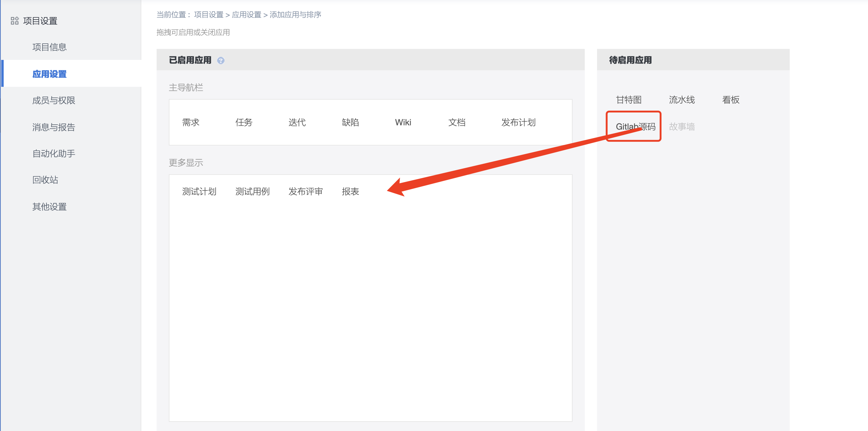Image resolution: width=868 pixels, height=431 pixels.
Task: Select the 看板 app
Action: pyautogui.click(x=731, y=100)
